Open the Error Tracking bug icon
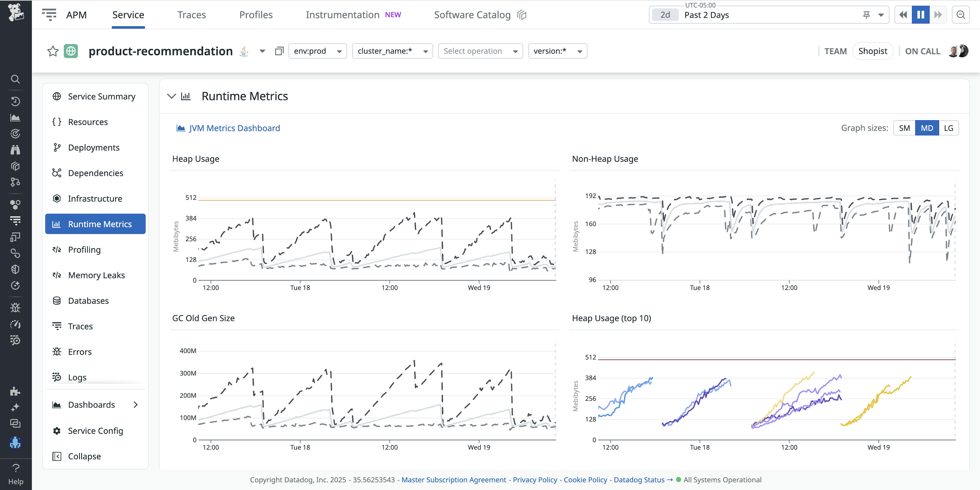The width and height of the screenshot is (980, 490). (15, 307)
